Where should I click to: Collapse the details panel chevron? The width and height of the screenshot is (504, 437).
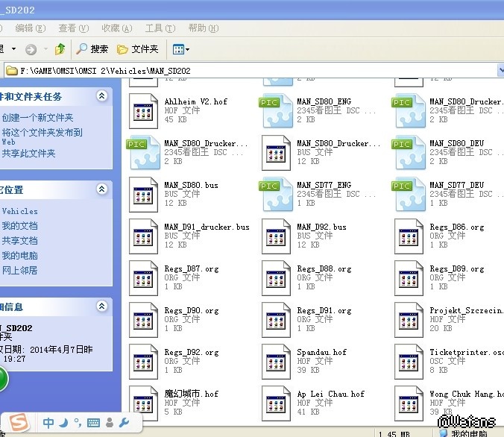pyautogui.click(x=101, y=306)
